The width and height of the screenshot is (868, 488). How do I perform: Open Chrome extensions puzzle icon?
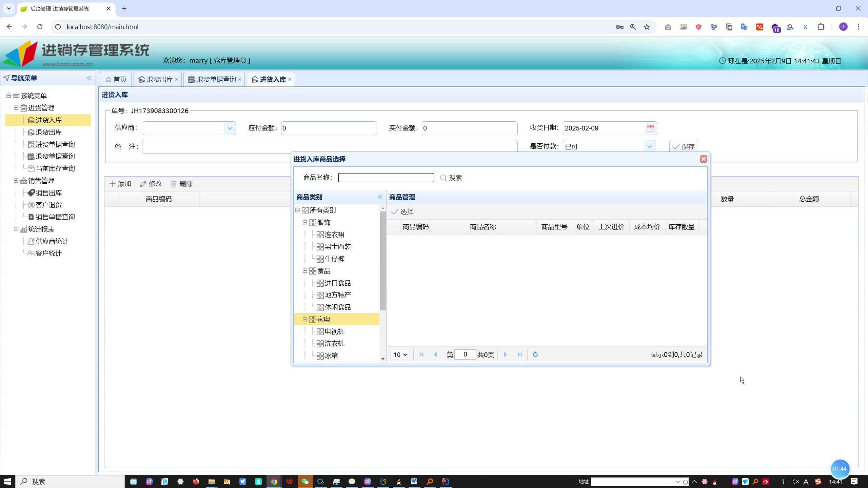pos(821,27)
